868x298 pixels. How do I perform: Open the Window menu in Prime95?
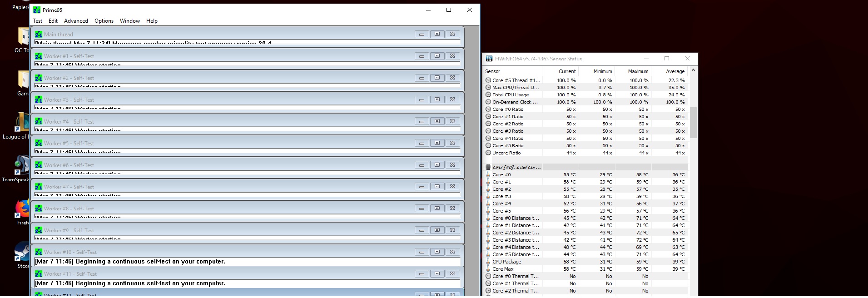(x=130, y=21)
